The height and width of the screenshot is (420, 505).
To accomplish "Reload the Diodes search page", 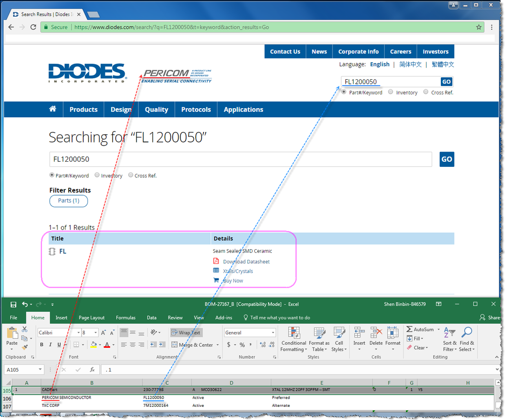I will tap(33, 27).
